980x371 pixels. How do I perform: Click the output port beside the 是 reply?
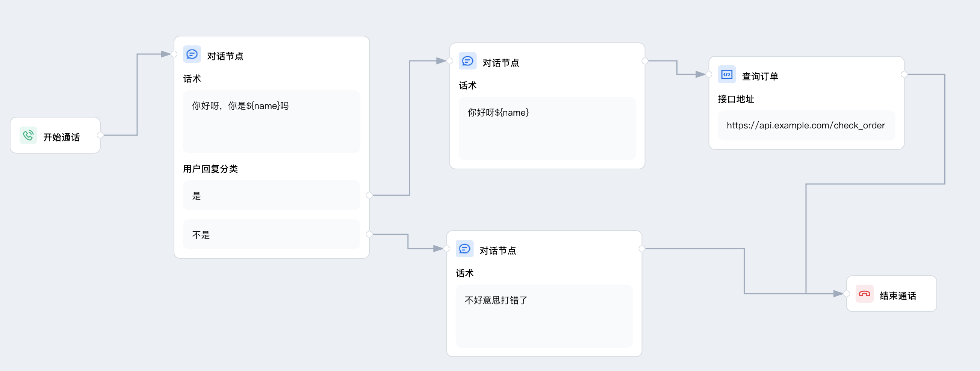click(369, 195)
